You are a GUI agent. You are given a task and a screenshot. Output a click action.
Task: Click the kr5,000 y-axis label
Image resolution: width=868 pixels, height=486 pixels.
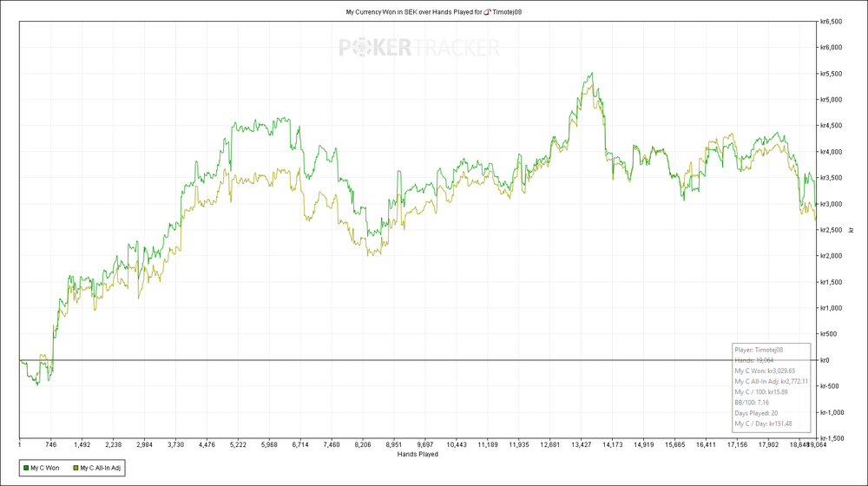(831, 100)
